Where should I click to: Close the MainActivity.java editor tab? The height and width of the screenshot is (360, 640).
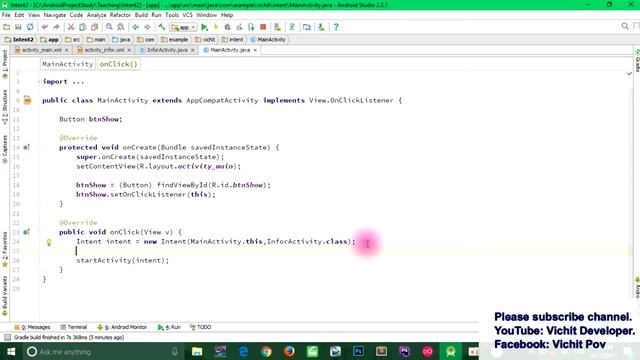click(x=255, y=50)
